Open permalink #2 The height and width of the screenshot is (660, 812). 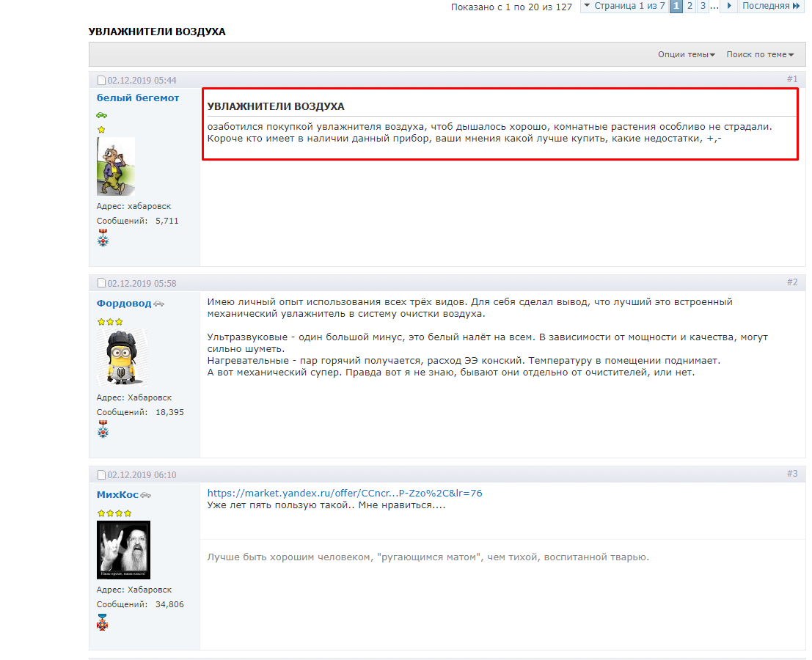(x=792, y=282)
